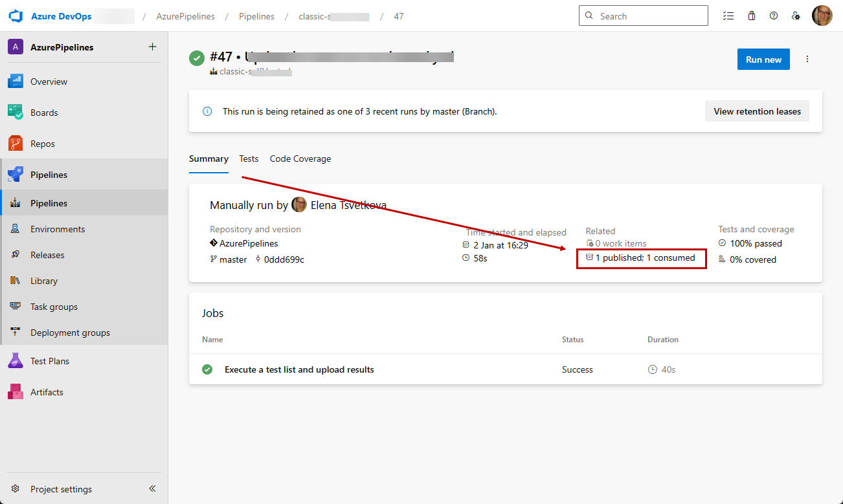This screenshot has height=504, width=843.
Task: Open the Repos sidebar item
Action: [43, 144]
